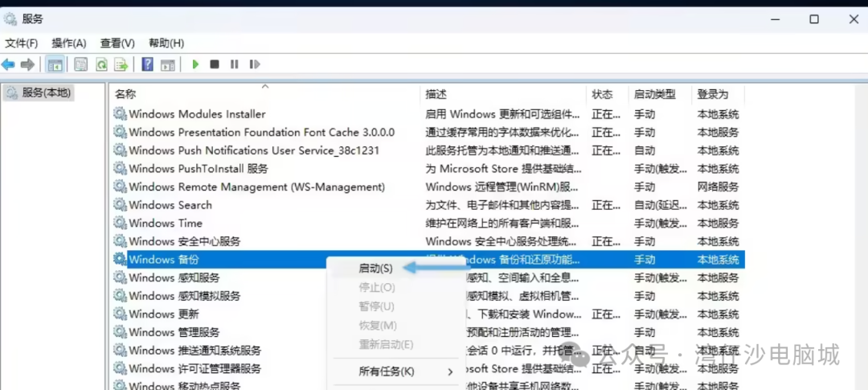Viewport: 868px width, 390px height.
Task: Click 停止(O) in the context menu
Action: (x=377, y=288)
